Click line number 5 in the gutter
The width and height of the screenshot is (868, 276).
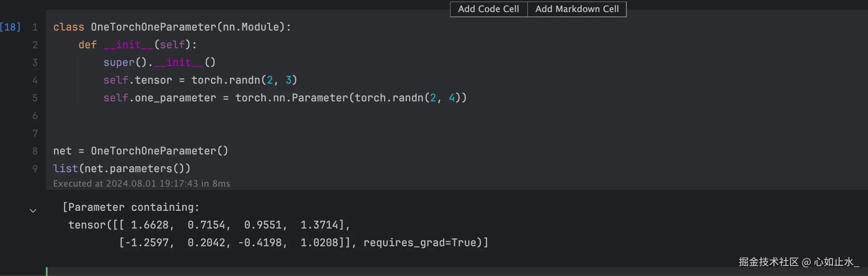tap(35, 98)
